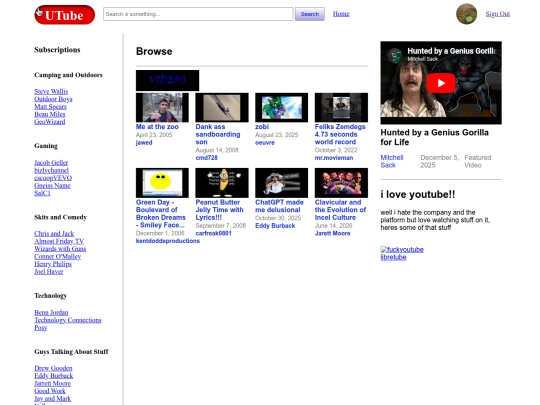Open uploader carfreak0801 channel
The height and width of the screenshot is (405, 540).
pyautogui.click(x=214, y=233)
